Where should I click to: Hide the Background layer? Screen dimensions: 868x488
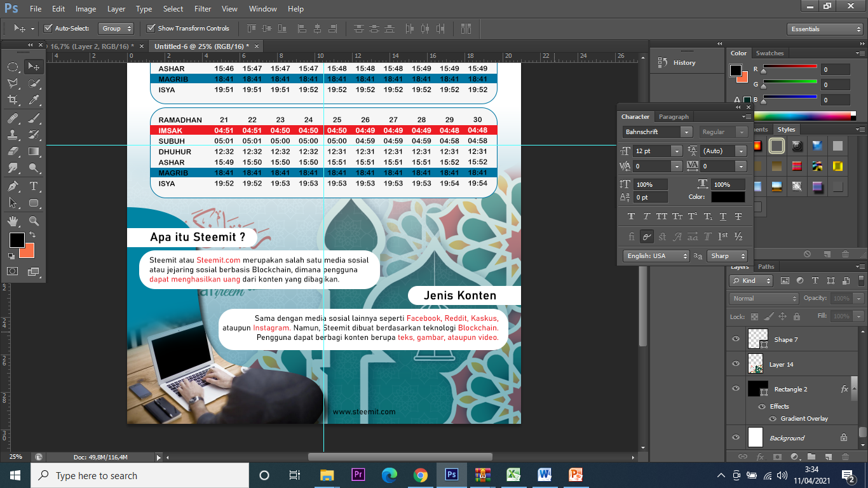(x=736, y=438)
